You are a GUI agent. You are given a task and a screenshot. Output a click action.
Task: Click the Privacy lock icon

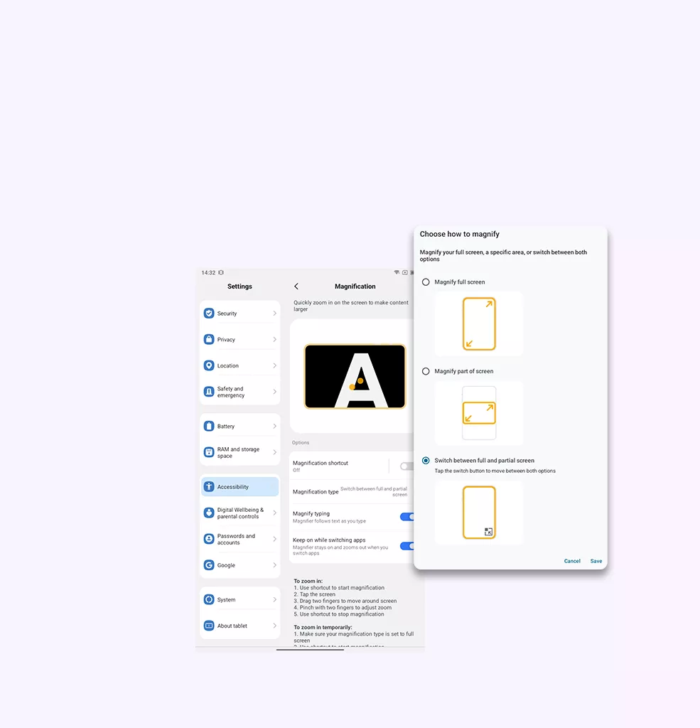pyautogui.click(x=209, y=340)
